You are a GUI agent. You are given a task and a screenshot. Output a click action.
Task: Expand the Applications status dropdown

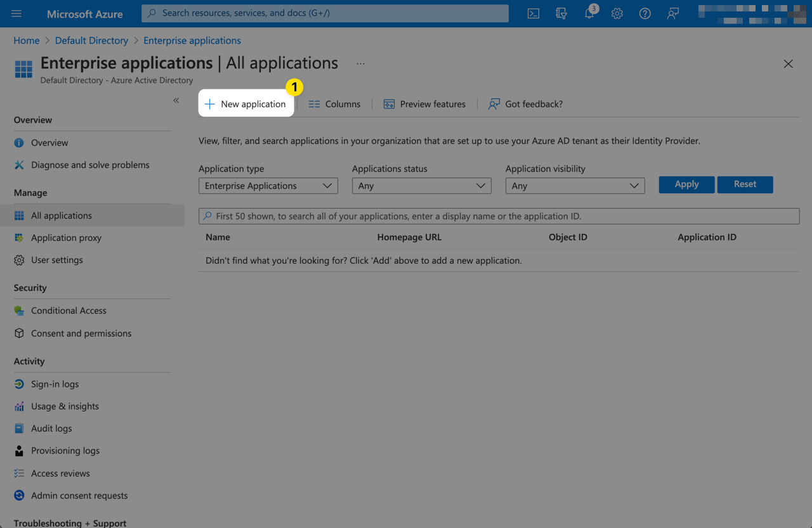422,186
